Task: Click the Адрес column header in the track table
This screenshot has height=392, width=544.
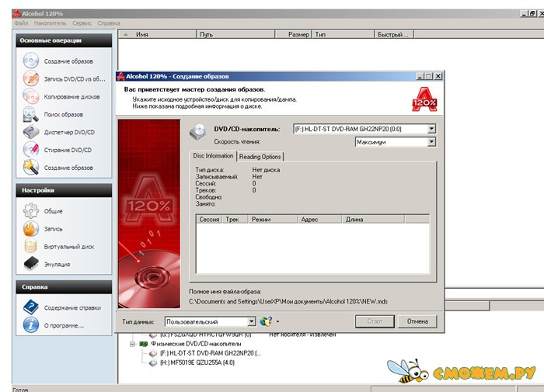Action: tap(319, 220)
